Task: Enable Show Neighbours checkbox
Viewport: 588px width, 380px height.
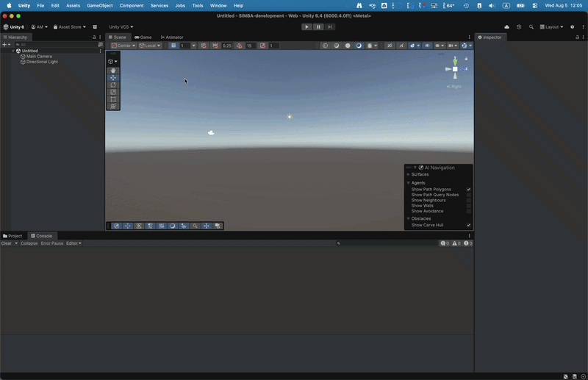Action: point(469,201)
